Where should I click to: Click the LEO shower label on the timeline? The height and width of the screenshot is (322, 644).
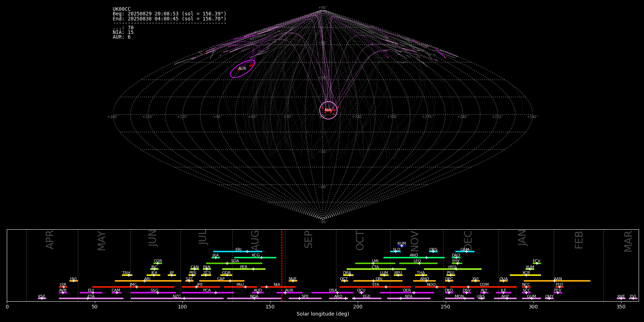coord(418,261)
